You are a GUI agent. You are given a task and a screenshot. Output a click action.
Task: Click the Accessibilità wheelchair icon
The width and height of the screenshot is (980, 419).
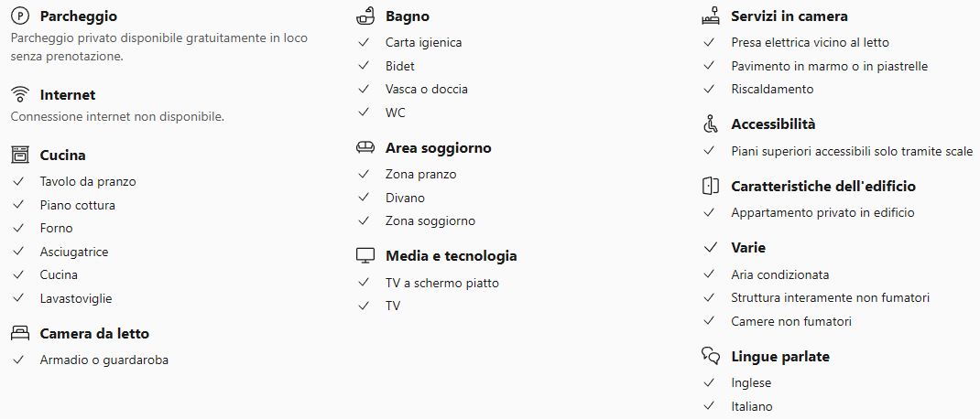(711, 124)
